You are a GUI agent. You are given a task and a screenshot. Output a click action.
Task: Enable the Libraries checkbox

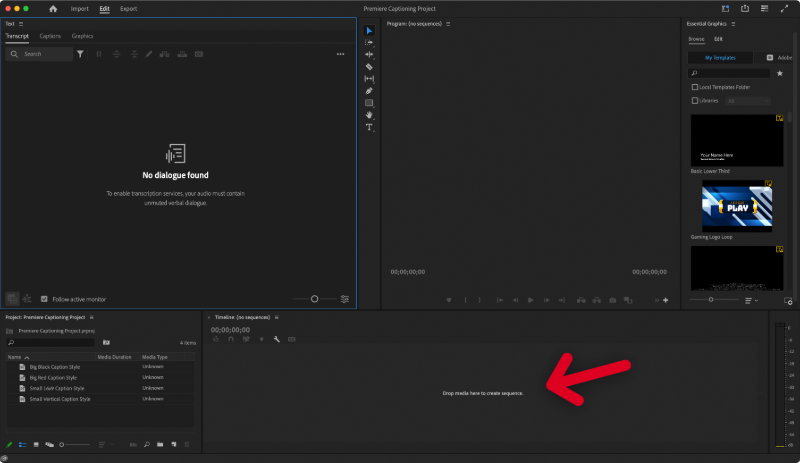(695, 101)
